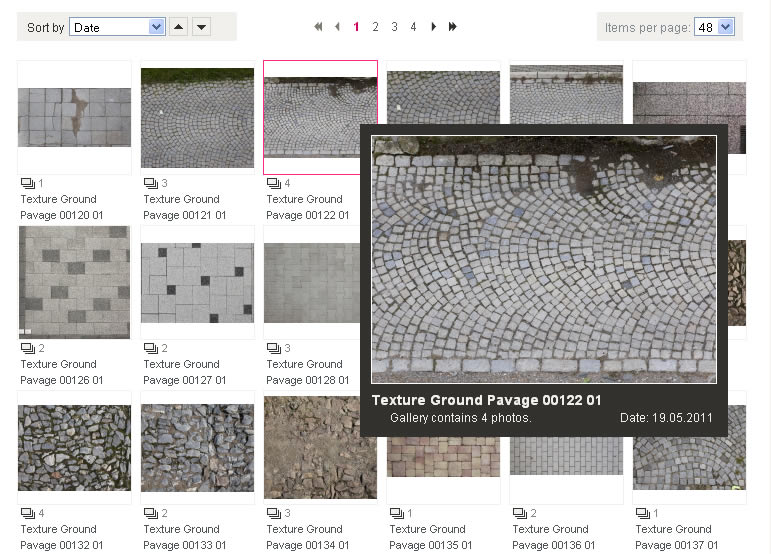Click popup heading Texture Ground Pavage 00122 01
The height and width of the screenshot is (554, 771).
[486, 400]
